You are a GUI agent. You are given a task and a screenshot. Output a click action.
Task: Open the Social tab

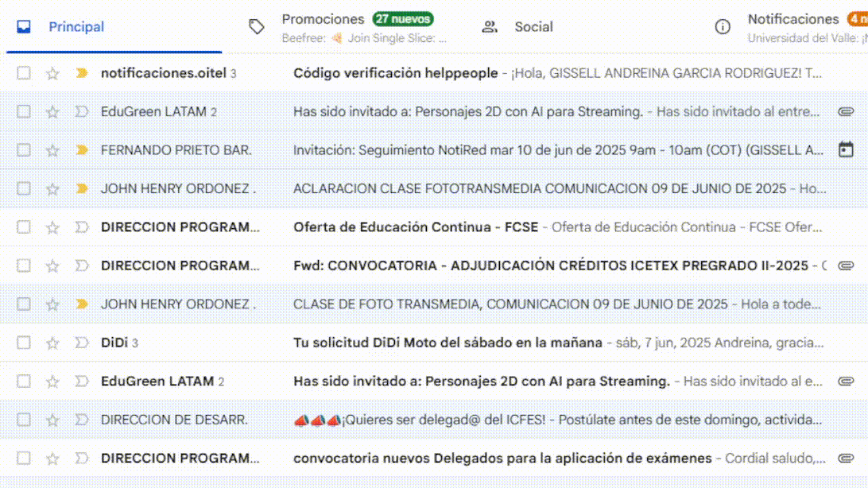point(533,27)
